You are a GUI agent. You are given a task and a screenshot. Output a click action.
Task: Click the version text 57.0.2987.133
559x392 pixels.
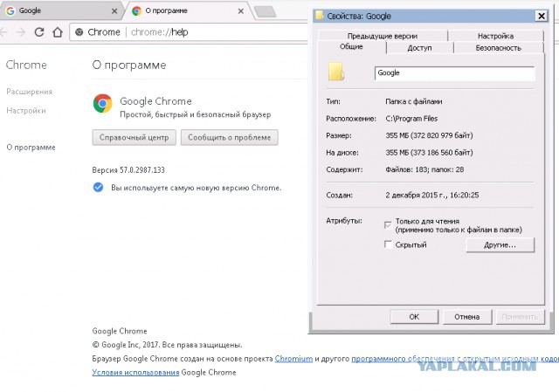tap(142, 170)
